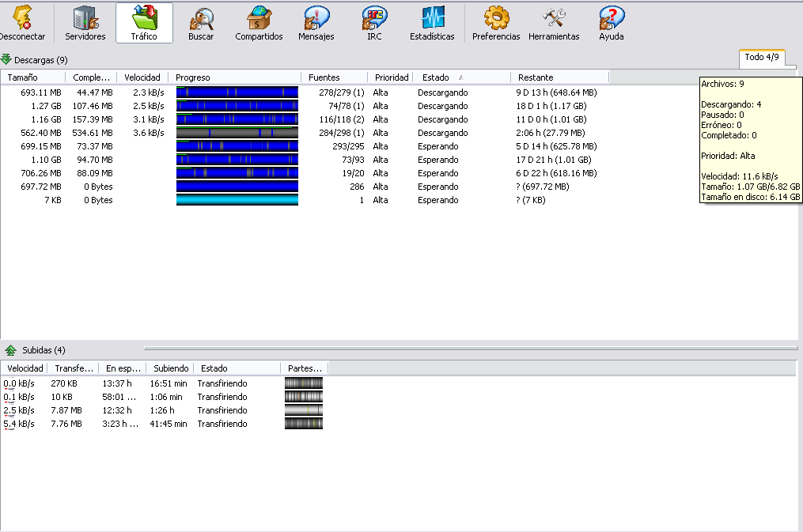
Task: Click the 278/279 (1) sources cell
Action: (342, 92)
